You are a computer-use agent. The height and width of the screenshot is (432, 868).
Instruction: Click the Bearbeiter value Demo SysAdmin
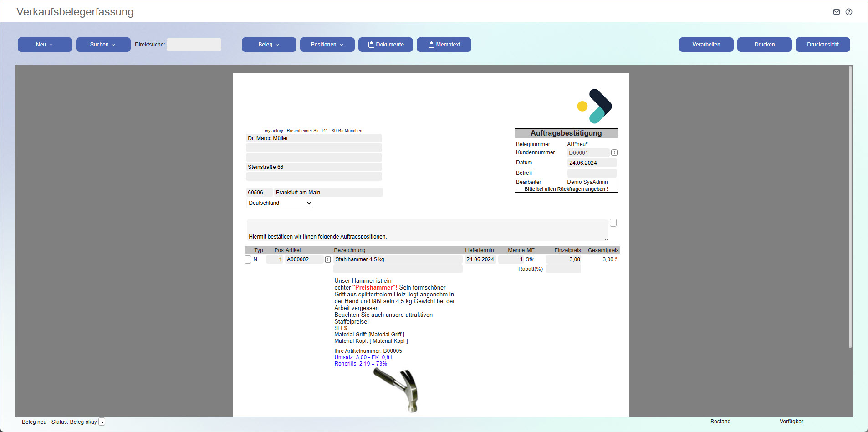coord(587,182)
